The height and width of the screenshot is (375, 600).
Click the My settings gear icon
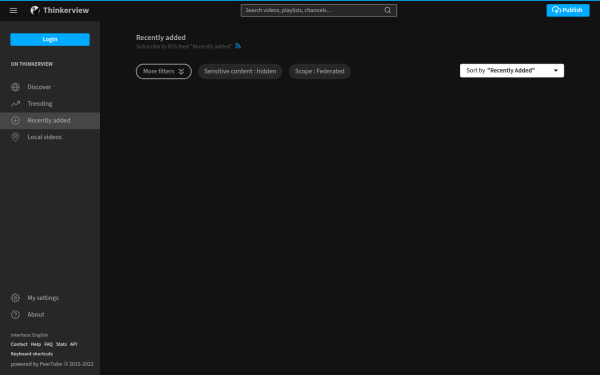[15, 298]
